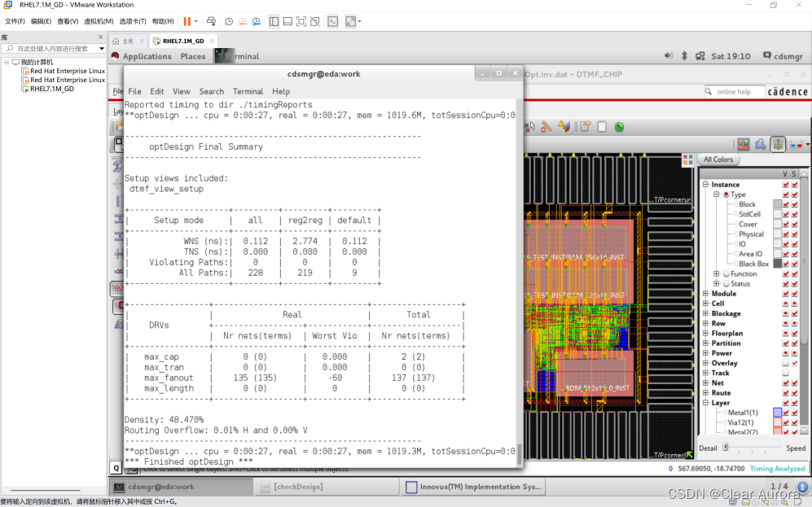The width and height of the screenshot is (812, 507).
Task: Open the snapshot manager icon
Action: pyautogui.click(x=257, y=21)
